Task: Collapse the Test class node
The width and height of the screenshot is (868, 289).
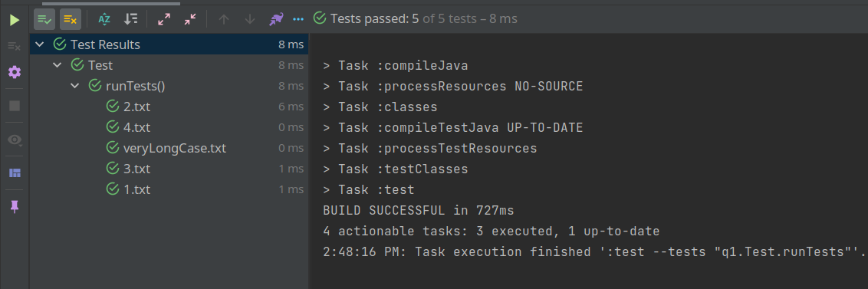Action: [57, 65]
